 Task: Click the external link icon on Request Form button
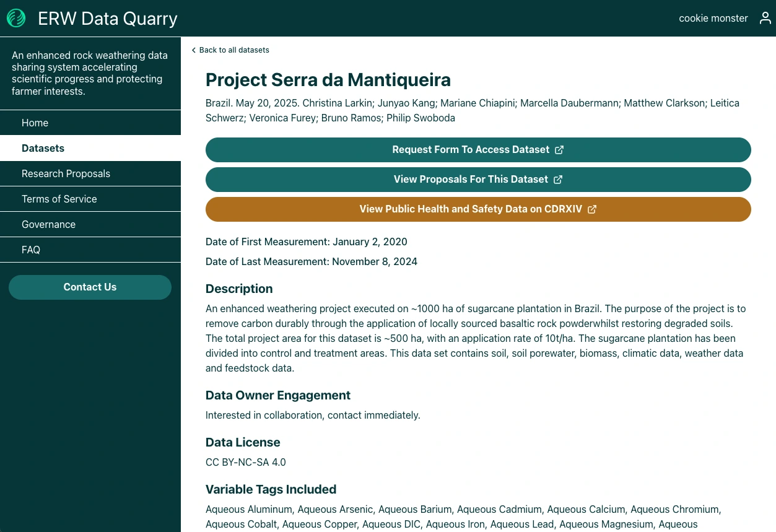(x=559, y=149)
